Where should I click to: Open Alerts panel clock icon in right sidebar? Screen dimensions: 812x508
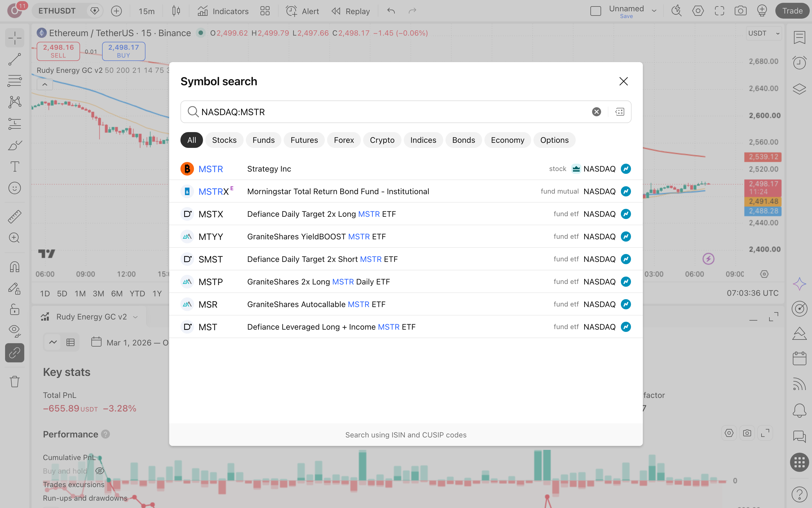[799, 62]
